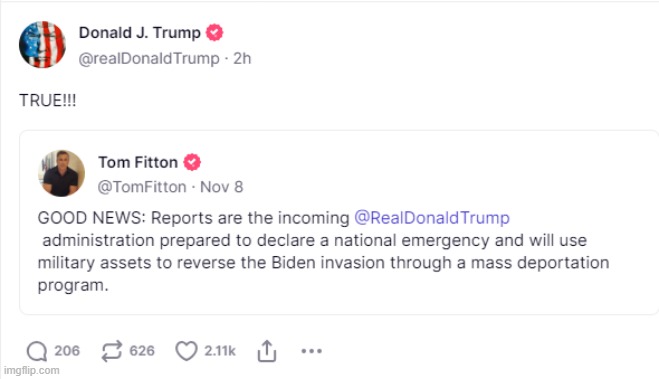Viewport: 659px width, 379px height.
Task: Click Tom Fitton's verified check badge
Action: tap(192, 162)
